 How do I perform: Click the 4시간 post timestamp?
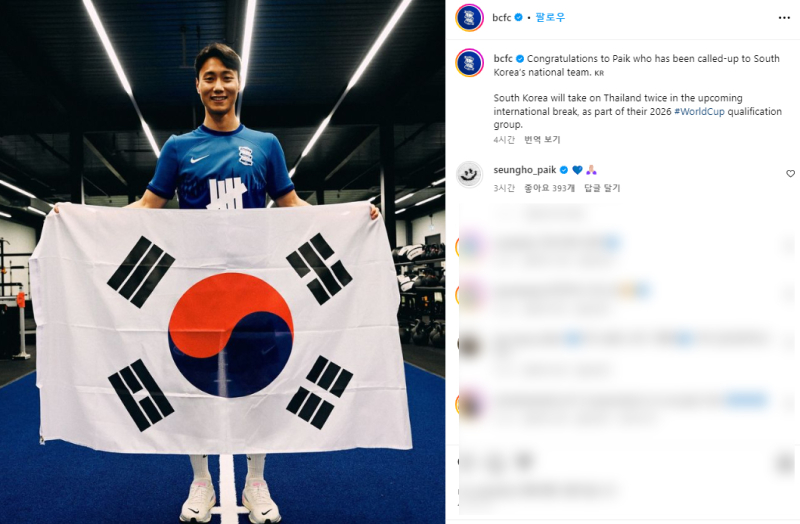click(504, 140)
